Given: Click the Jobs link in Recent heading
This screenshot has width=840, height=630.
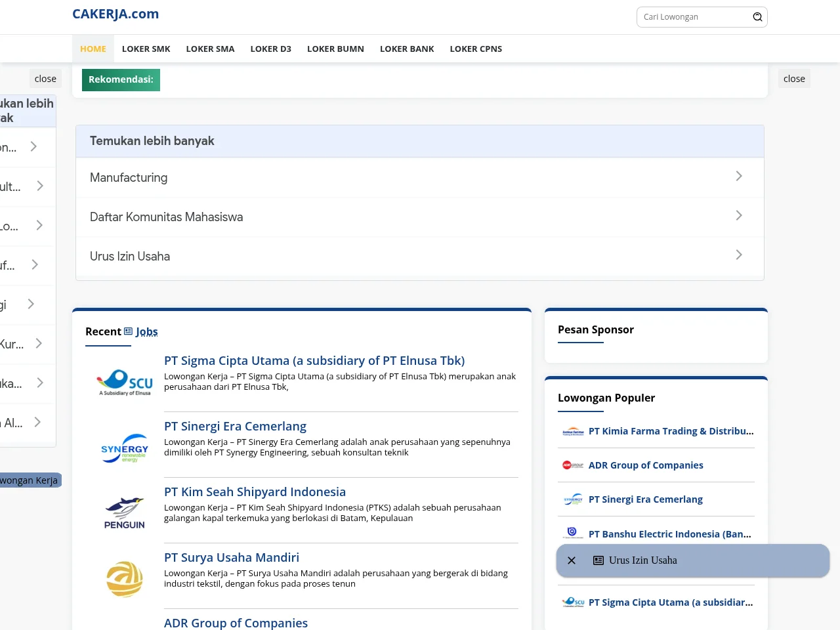Looking at the screenshot, I should tap(146, 331).
